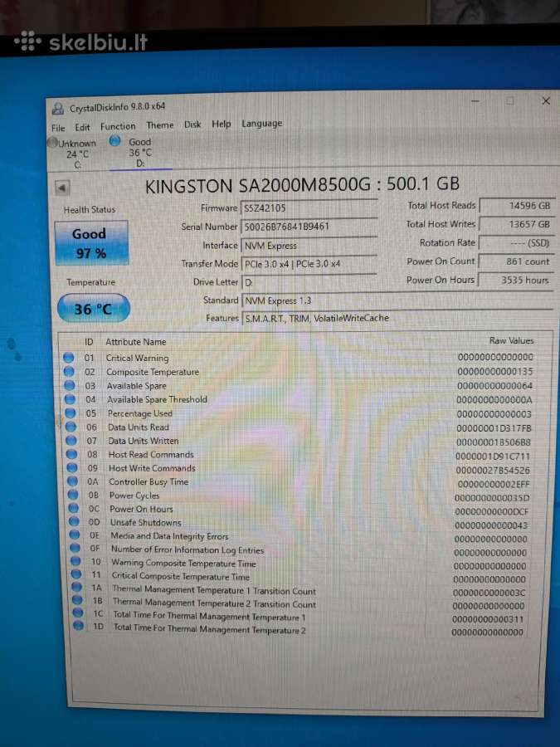Close the CrystalDiskInfo window

[546, 100]
